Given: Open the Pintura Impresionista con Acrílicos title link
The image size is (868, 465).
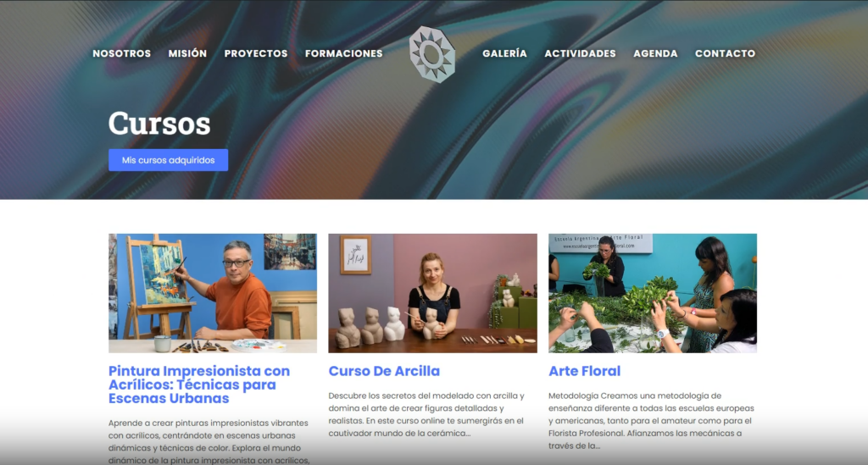Looking at the screenshot, I should (x=199, y=385).
